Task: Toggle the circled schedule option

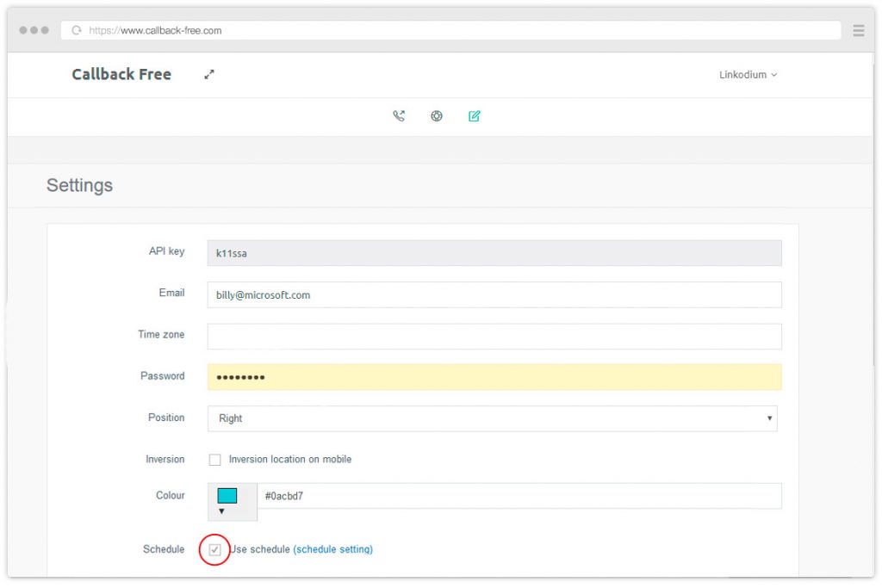Action: point(214,549)
